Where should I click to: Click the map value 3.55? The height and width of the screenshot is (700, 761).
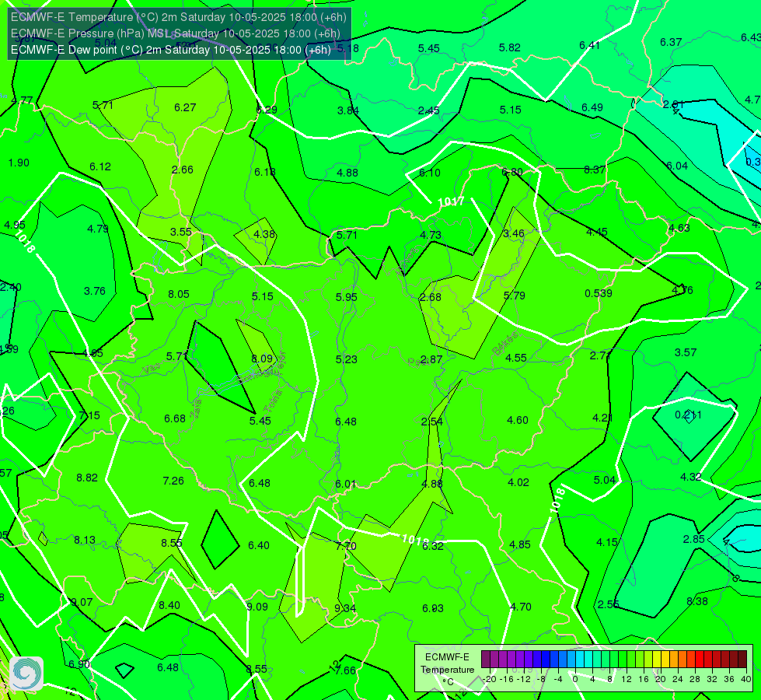click(180, 233)
